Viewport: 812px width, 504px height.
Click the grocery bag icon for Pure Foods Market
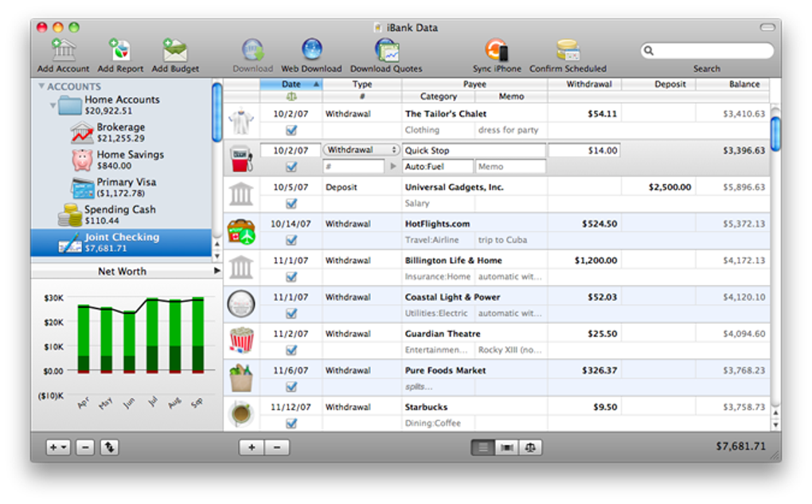click(240, 377)
